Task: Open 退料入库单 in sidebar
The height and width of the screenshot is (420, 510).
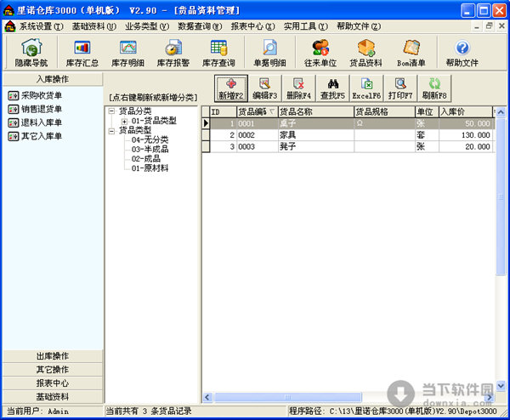Action: click(35, 122)
